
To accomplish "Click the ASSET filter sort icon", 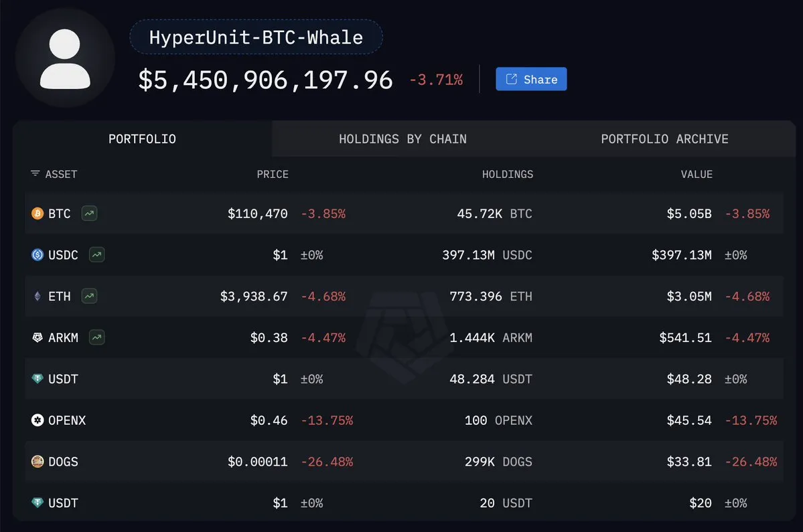I will [35, 174].
